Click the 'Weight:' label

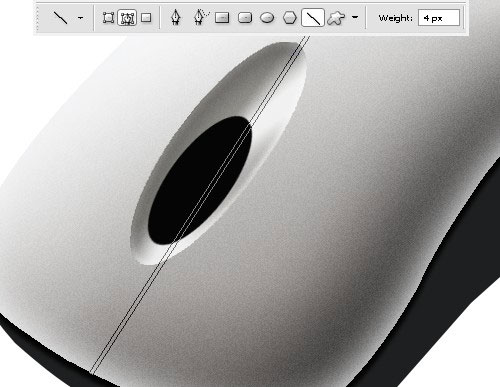coord(396,18)
